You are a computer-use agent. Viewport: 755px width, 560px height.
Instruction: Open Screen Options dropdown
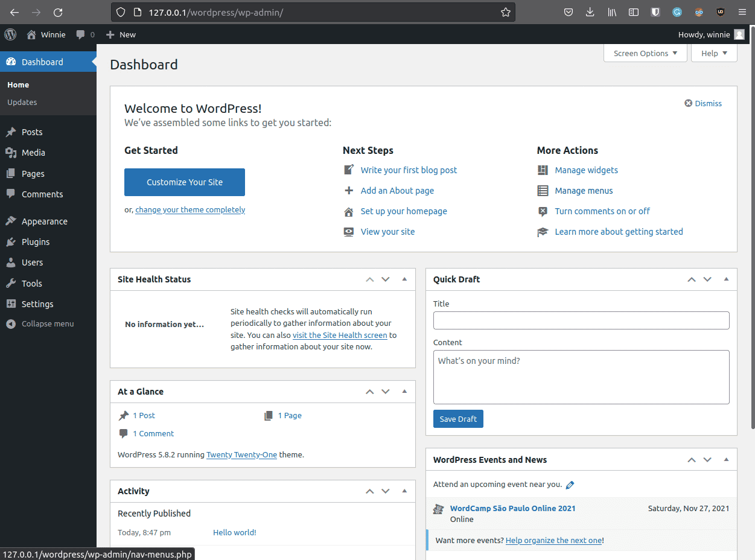[x=645, y=53]
